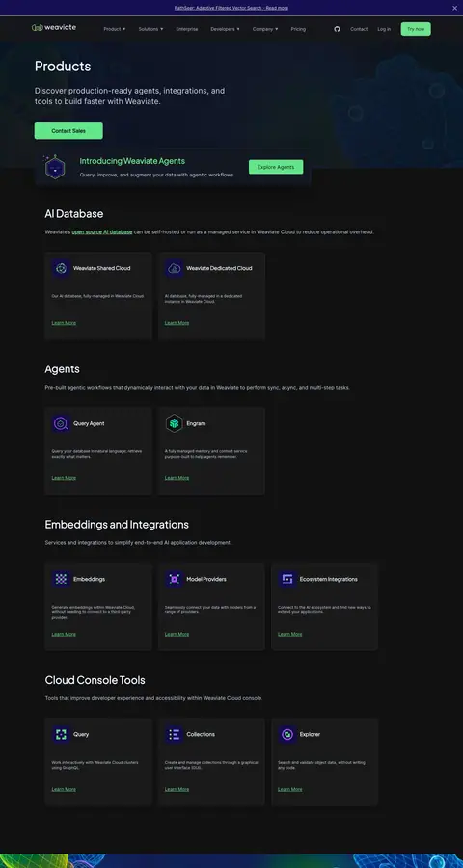Image resolution: width=463 pixels, height=868 pixels.
Task: Click the Explore Agents button
Action: click(x=276, y=167)
